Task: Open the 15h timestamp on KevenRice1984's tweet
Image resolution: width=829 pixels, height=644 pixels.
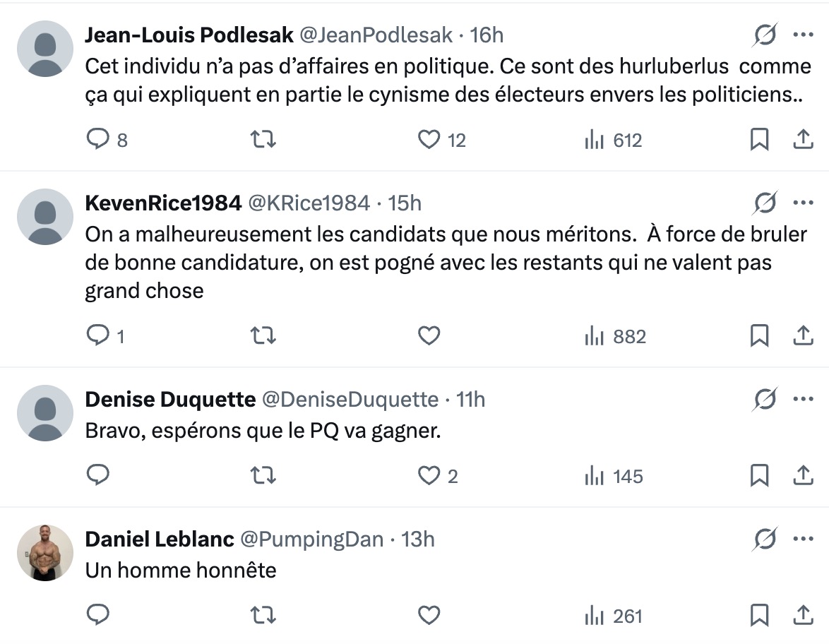Action: click(405, 203)
